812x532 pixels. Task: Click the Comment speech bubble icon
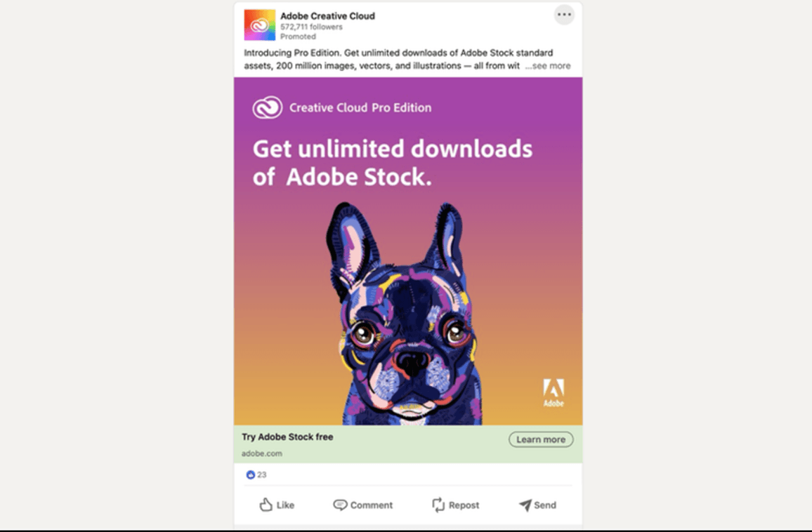pyautogui.click(x=339, y=505)
